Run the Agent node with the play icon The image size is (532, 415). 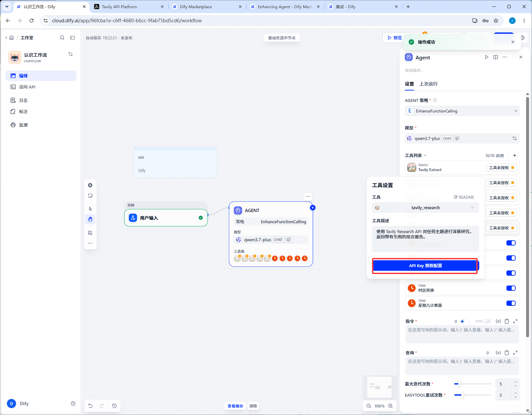[486, 57]
